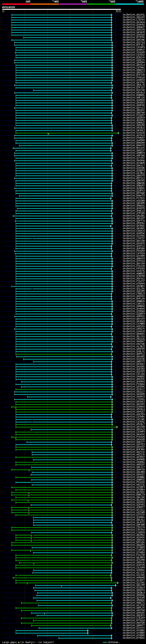Open hit UniRef100_B7SF50

133,37
